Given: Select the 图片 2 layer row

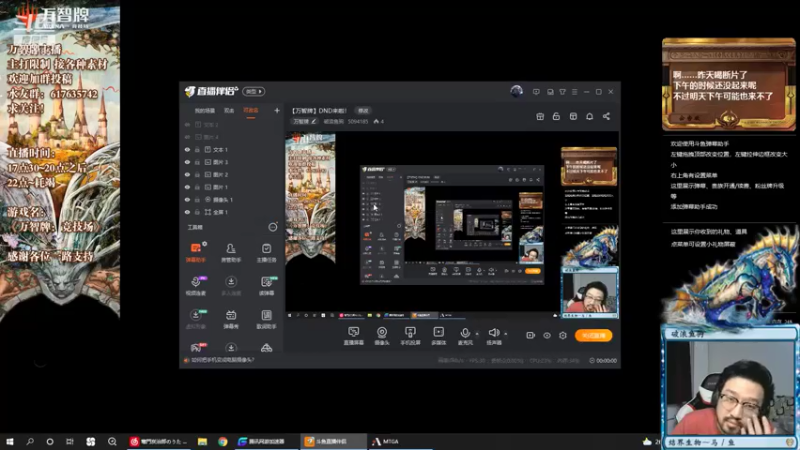Looking at the screenshot, I should (232, 174).
